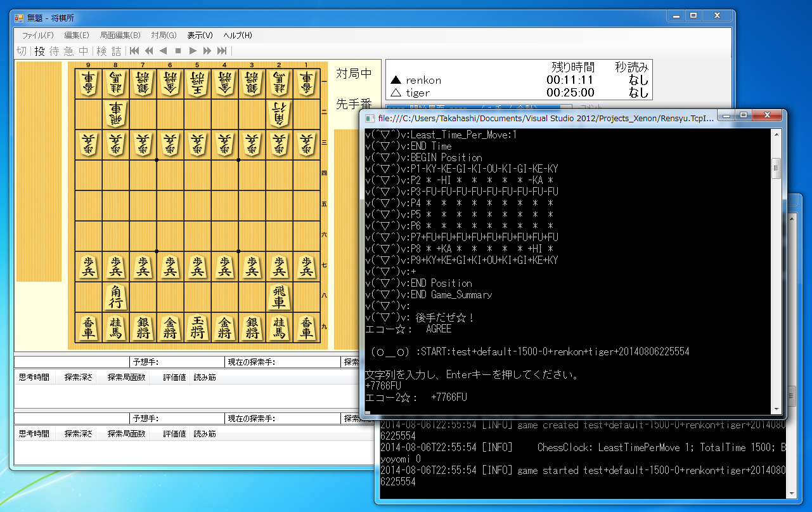Screen dimensions: 812x512
Task: Step back one move
Action: [x=164, y=51]
